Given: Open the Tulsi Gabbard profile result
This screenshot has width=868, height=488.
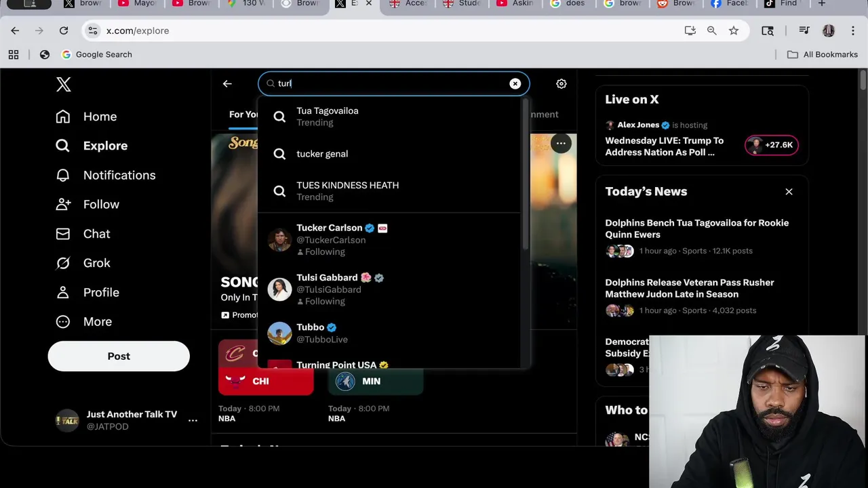Looking at the screenshot, I should point(389,289).
